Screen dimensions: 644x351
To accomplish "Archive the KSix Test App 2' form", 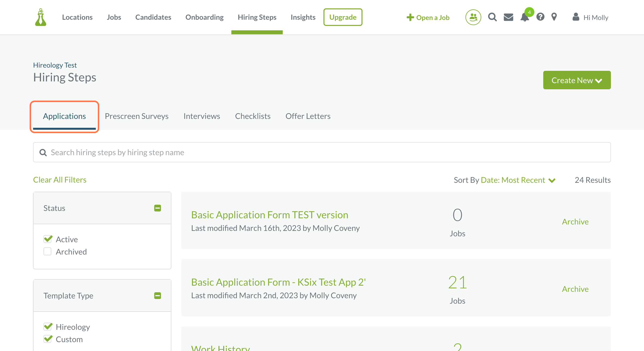I will [x=575, y=289].
